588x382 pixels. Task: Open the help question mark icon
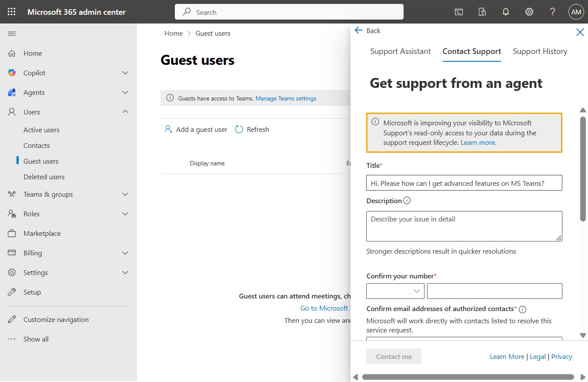[553, 12]
